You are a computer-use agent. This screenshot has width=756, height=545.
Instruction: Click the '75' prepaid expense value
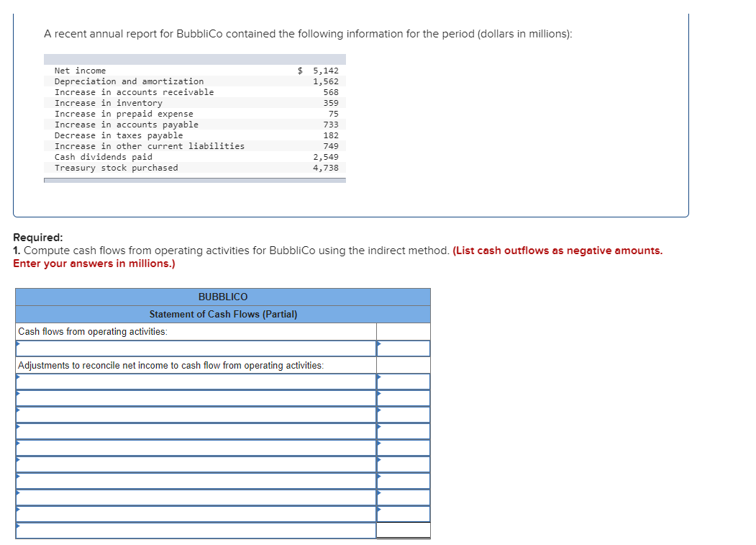pos(334,114)
